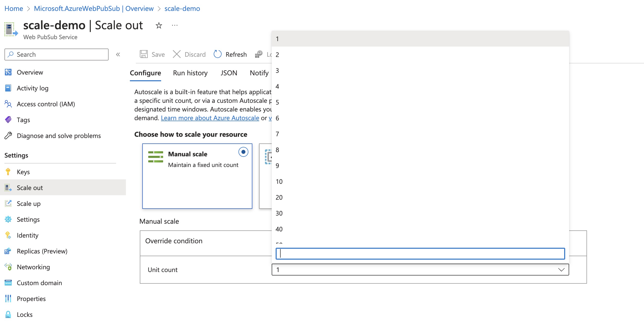Click the Notify tab
Screen dimensions: 644x329
pos(259,72)
